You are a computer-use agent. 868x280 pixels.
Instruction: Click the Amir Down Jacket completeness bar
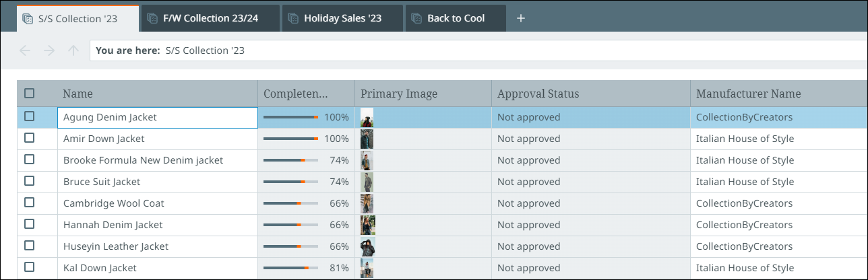pos(290,139)
